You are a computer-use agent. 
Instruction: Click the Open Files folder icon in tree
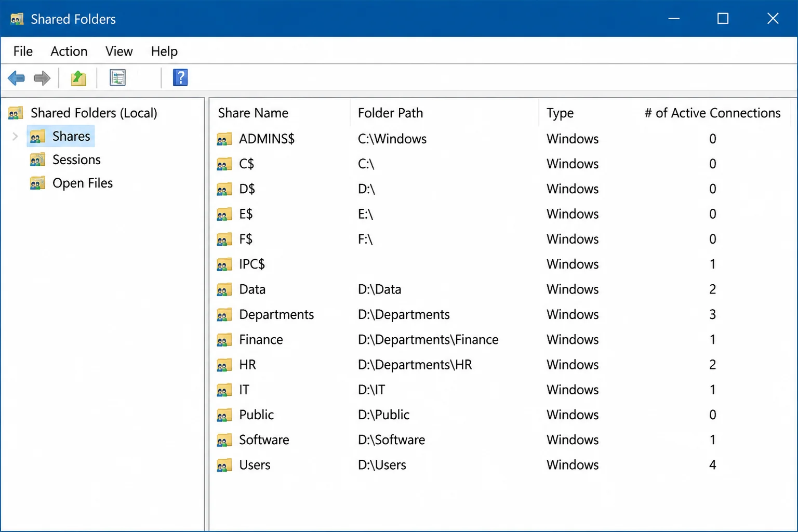(x=37, y=183)
